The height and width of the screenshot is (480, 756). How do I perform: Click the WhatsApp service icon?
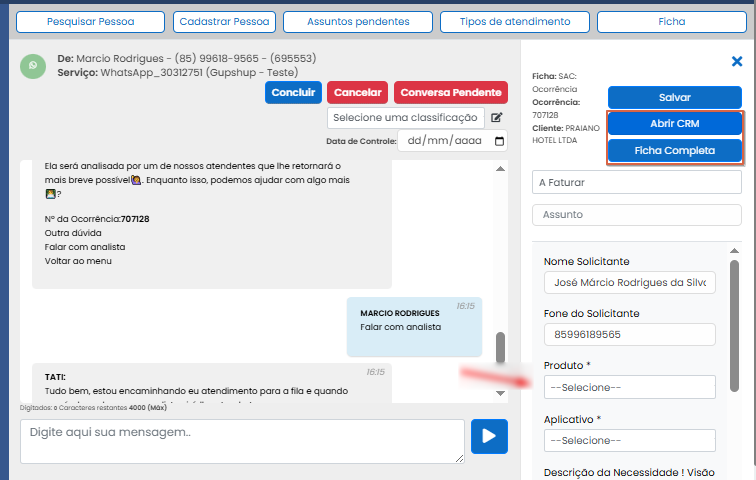[33, 66]
